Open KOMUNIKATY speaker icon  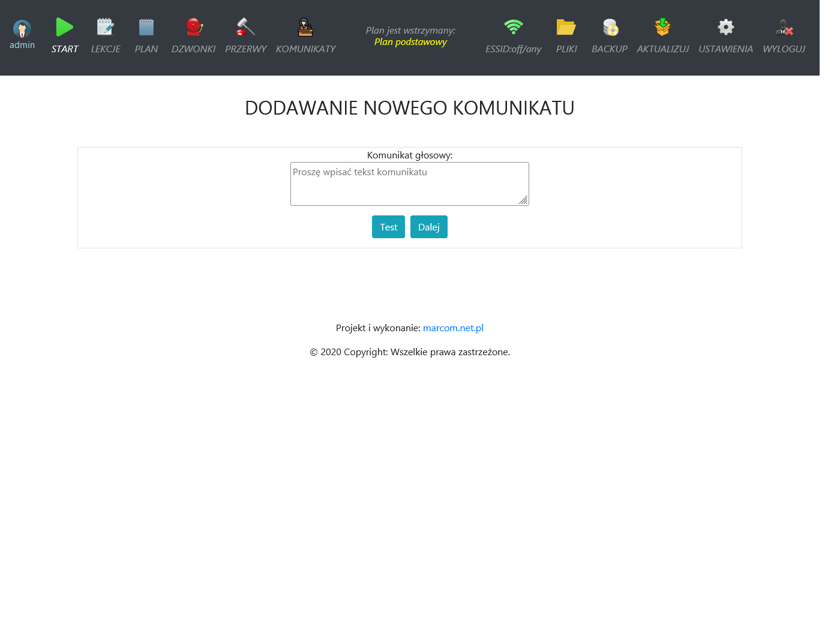click(x=305, y=27)
